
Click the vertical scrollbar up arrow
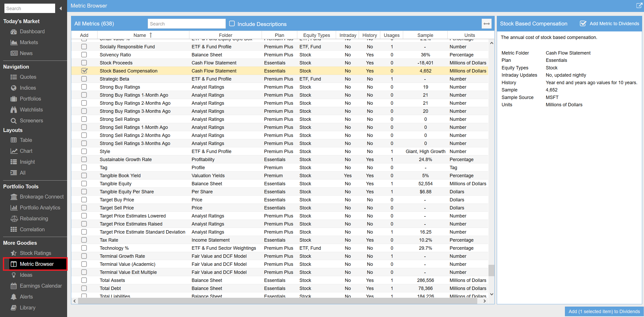tap(492, 43)
